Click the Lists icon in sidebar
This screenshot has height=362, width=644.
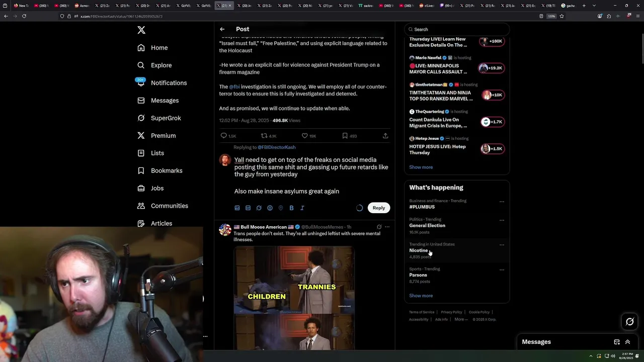(141, 153)
